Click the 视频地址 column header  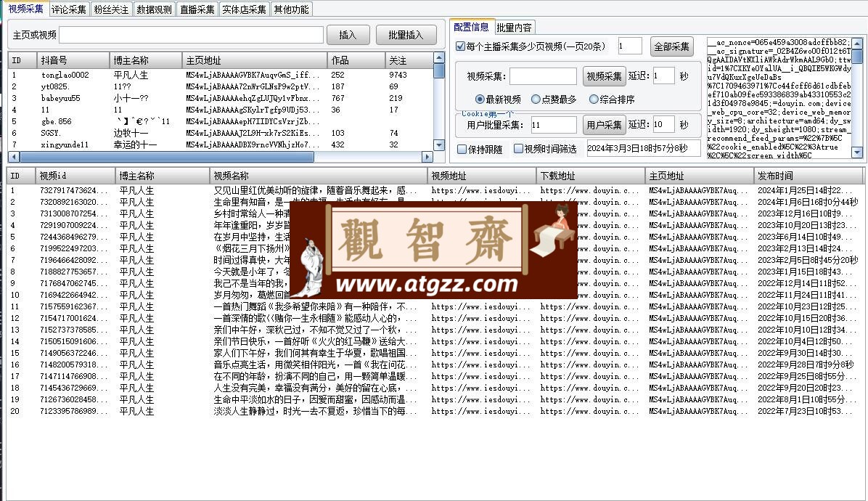pos(482,176)
